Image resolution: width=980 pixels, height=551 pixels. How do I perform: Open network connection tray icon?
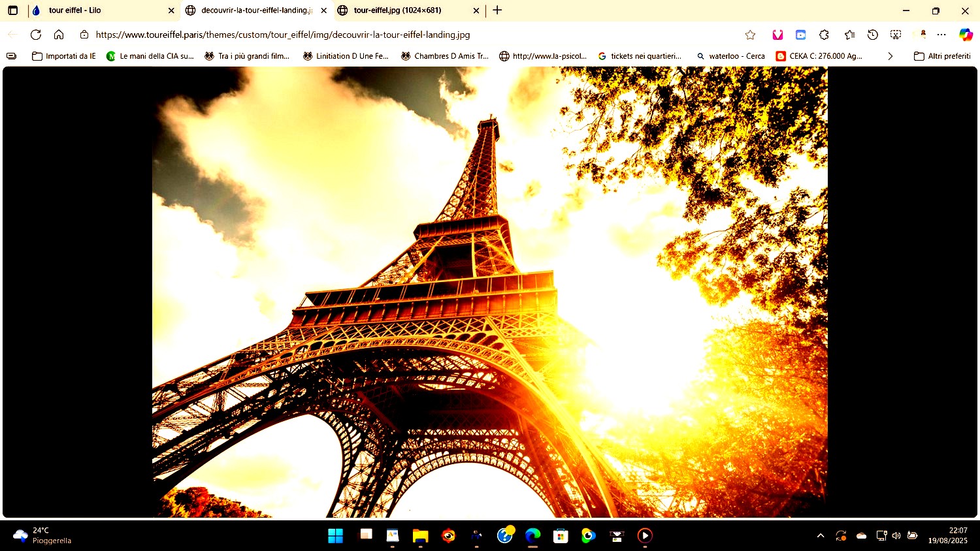click(x=881, y=536)
